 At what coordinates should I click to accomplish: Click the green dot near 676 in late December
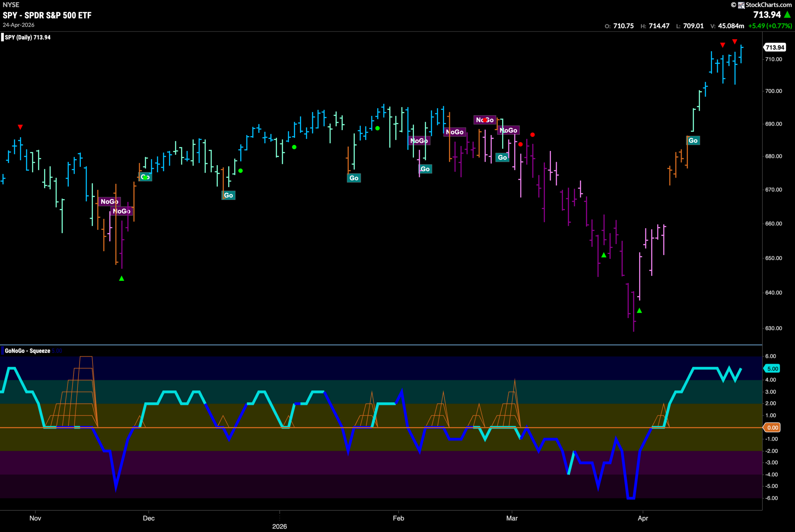[x=240, y=171]
